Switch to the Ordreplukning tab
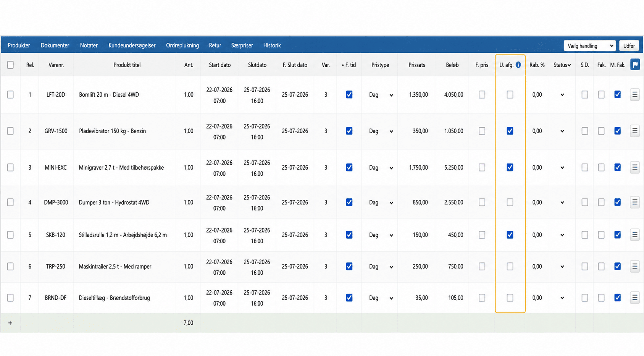Viewport: 644px width, 356px height. (x=182, y=45)
